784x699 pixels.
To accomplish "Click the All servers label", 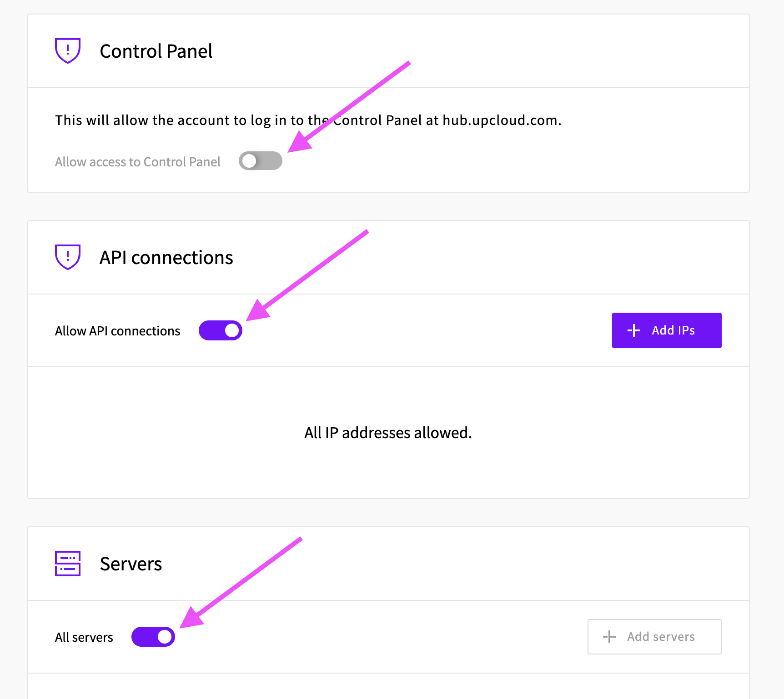I will point(84,636).
